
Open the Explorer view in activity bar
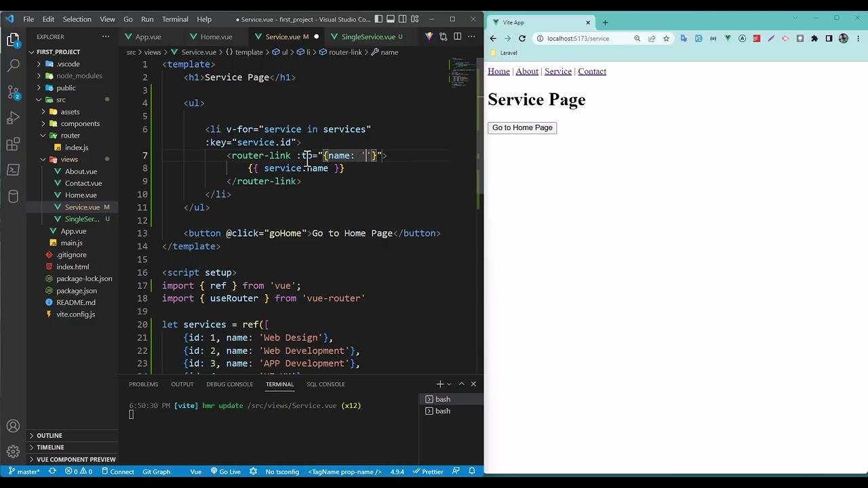(x=13, y=40)
